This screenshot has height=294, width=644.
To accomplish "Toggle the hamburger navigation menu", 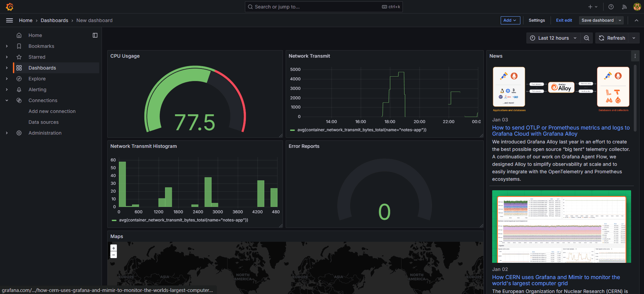I will (10, 20).
